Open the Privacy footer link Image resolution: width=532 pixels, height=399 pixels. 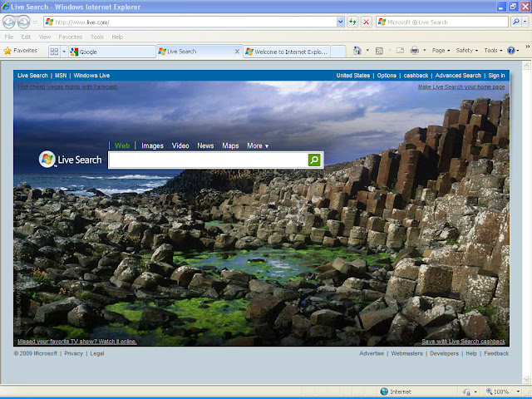tap(74, 353)
